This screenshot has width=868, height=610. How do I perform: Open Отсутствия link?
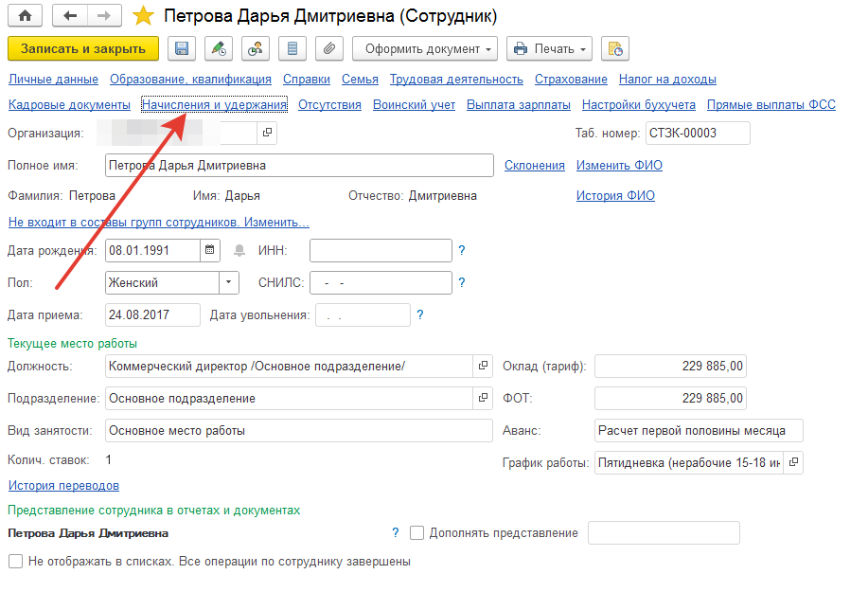pyautogui.click(x=329, y=105)
